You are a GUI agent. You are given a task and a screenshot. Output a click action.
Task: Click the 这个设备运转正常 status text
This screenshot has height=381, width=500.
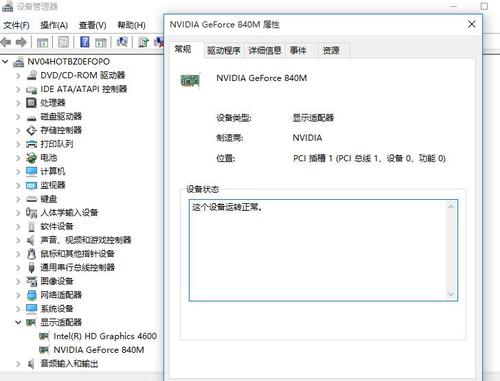pos(227,207)
